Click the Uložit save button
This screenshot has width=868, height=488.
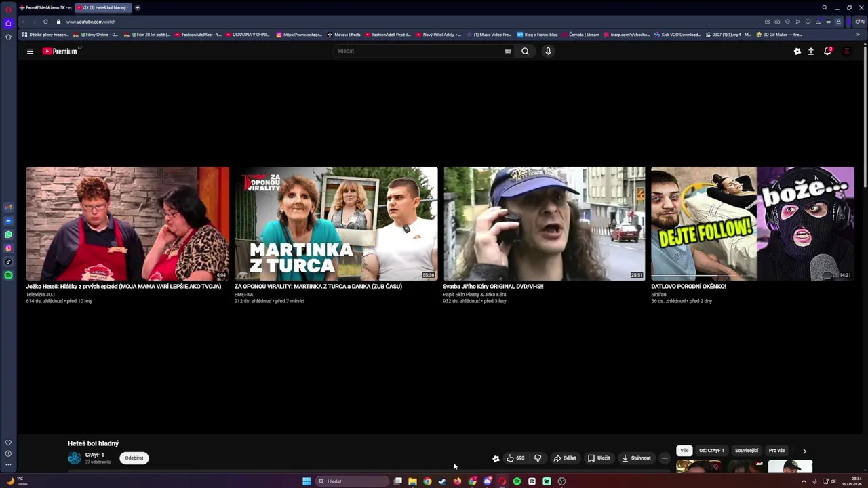point(599,458)
